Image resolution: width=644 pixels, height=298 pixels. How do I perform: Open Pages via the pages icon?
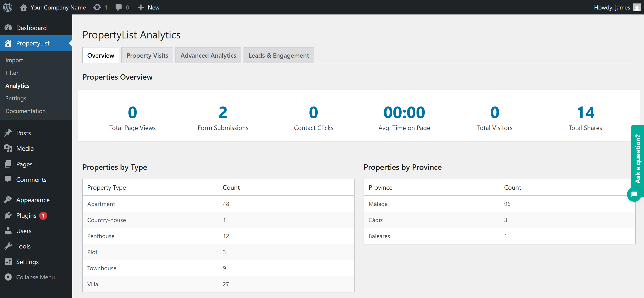(8, 164)
